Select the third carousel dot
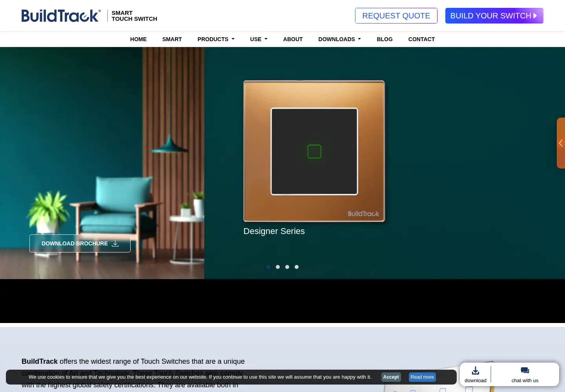 click(x=287, y=267)
